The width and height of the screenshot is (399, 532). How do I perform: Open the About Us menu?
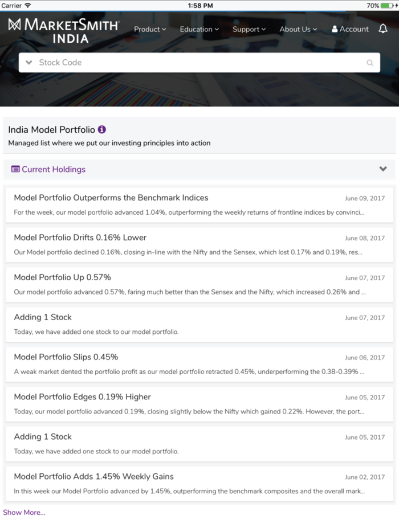298,29
